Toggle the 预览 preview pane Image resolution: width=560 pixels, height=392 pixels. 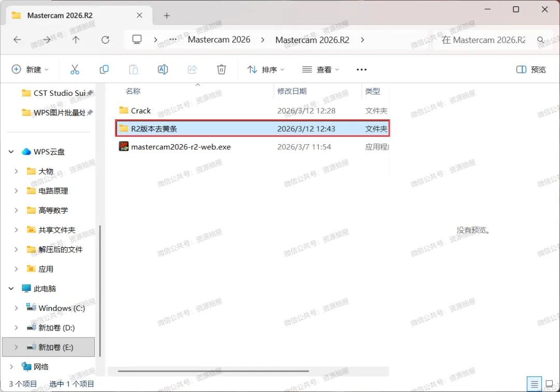tap(531, 69)
